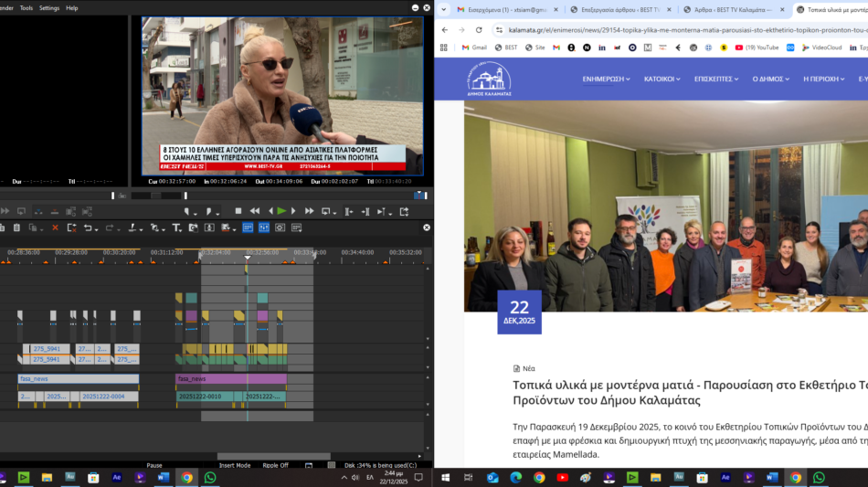This screenshot has height=487, width=868.
Task: Open WhatsApp from the left taskbar
Action: (x=210, y=477)
